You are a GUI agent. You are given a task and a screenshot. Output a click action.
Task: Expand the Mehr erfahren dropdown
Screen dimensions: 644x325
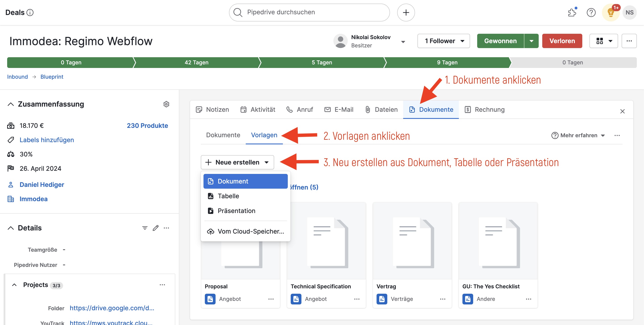(578, 135)
